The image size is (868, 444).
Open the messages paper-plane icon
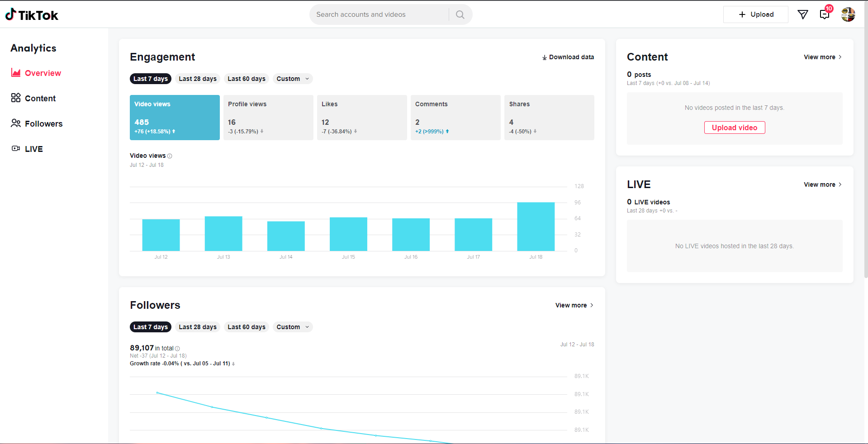(803, 14)
